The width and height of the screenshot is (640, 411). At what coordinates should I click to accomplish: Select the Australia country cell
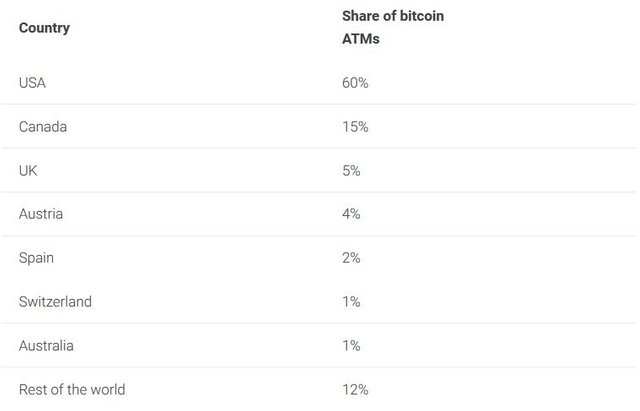tap(45, 346)
